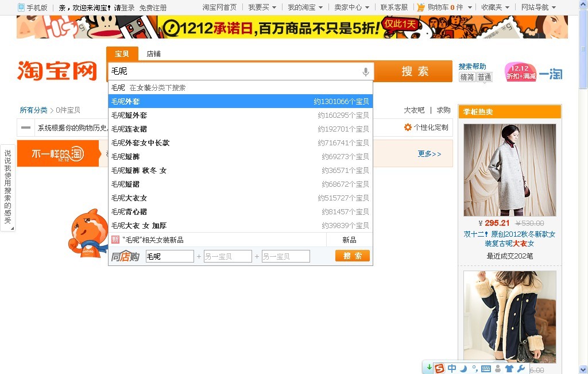The image size is (588, 374).
Task: Click the personalization gear icon
Action: pos(408,128)
